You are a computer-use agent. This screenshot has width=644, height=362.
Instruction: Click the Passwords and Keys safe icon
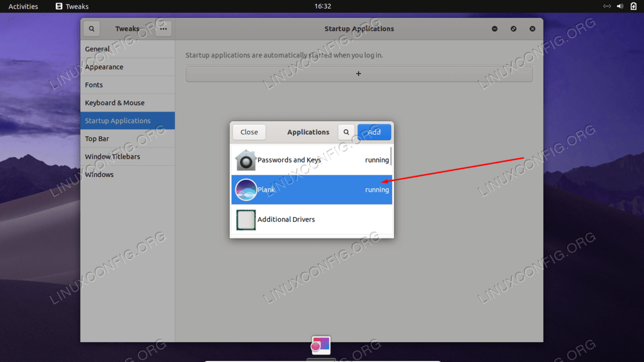point(246,160)
